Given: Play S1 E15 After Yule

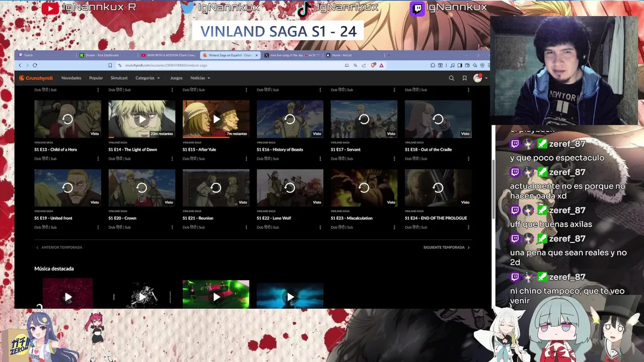Looking at the screenshot, I should click(x=216, y=119).
